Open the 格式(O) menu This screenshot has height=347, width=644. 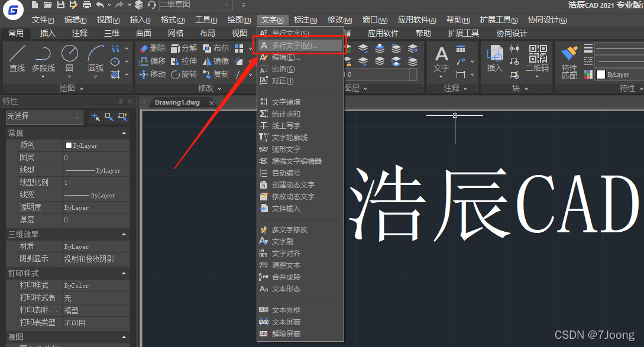point(173,20)
